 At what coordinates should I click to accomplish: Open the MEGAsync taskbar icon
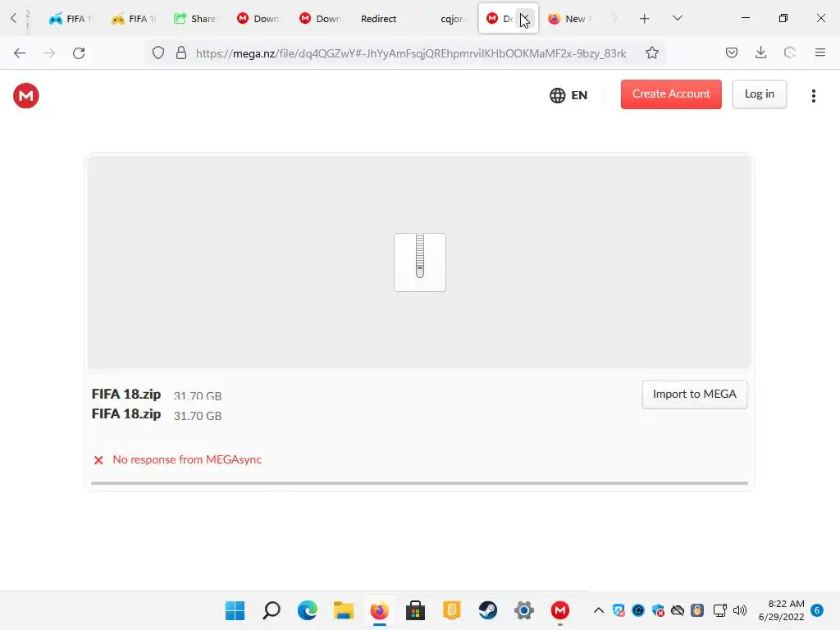tap(559, 610)
